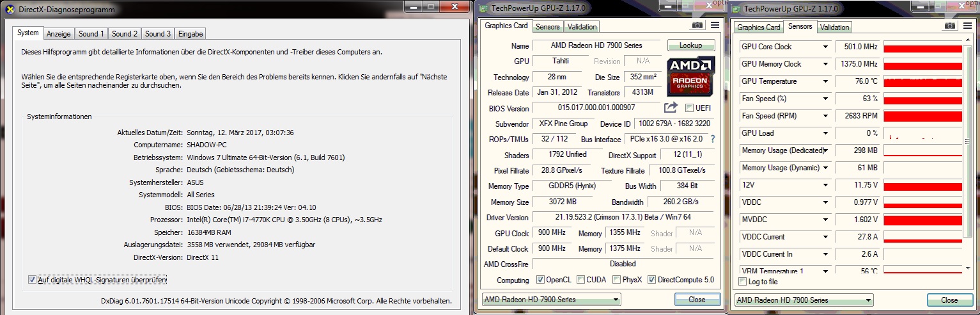This screenshot has height=315, width=980.
Task: Expand 12V sensor dropdown
Action: point(825,185)
